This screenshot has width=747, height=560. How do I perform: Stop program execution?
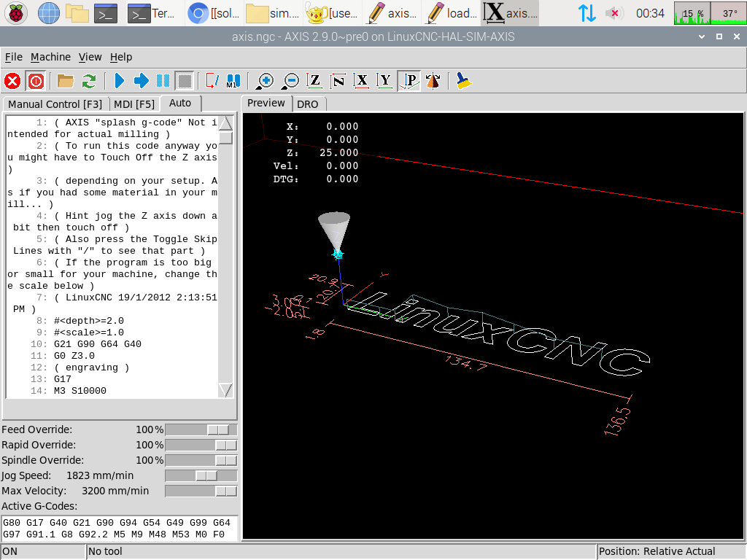[x=185, y=81]
